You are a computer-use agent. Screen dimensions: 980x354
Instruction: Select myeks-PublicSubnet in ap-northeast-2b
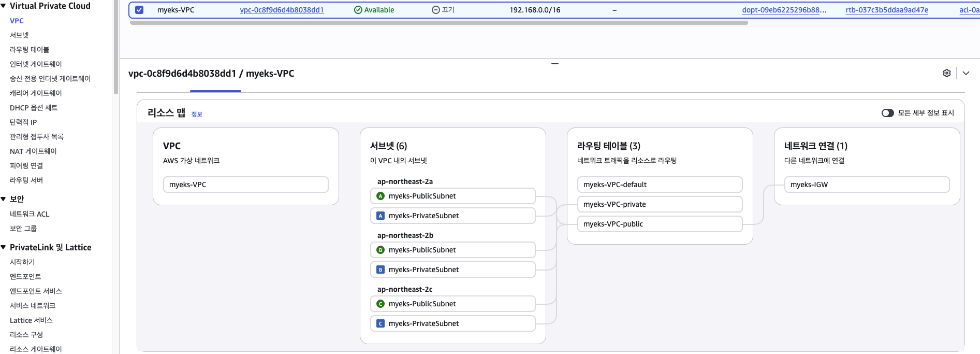pos(453,250)
